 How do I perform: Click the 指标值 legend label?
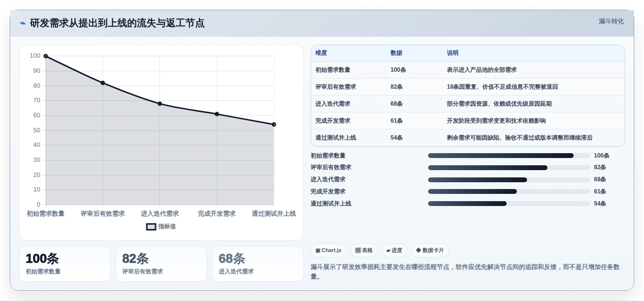pos(167,226)
